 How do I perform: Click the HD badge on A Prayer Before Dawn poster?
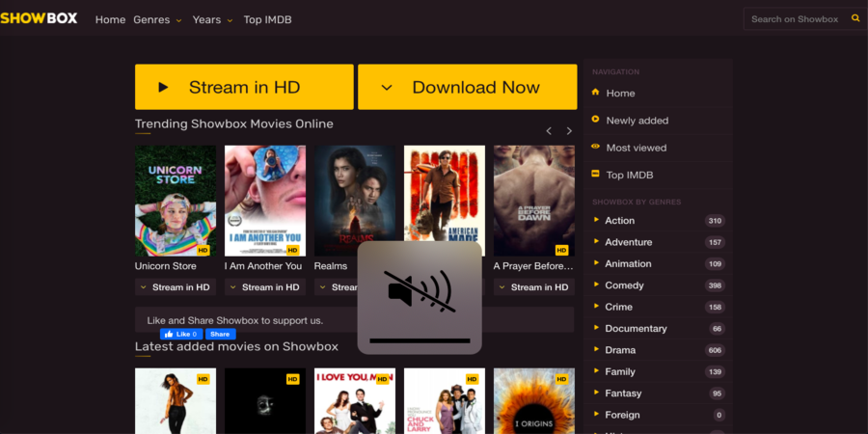[x=562, y=250]
